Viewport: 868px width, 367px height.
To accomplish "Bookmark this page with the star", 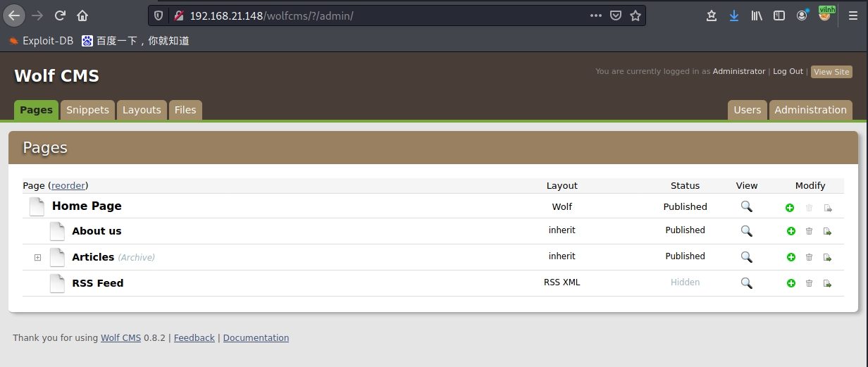I will click(x=635, y=15).
